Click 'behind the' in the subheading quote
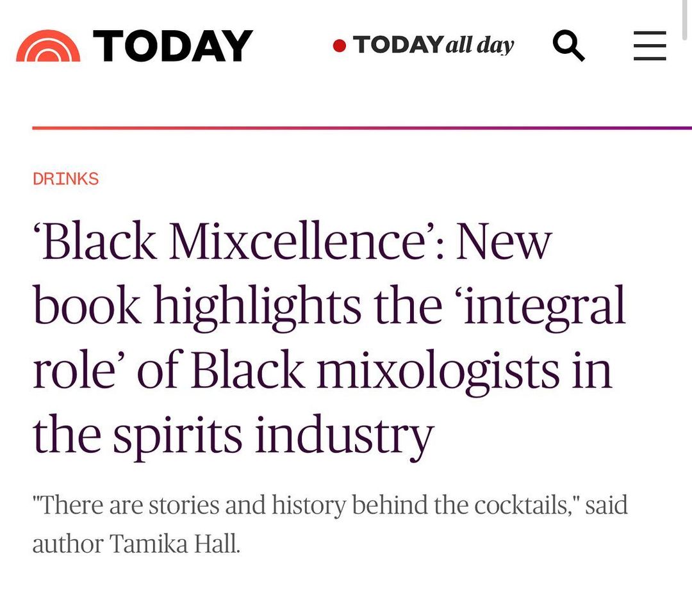The width and height of the screenshot is (692, 616). click(x=393, y=505)
